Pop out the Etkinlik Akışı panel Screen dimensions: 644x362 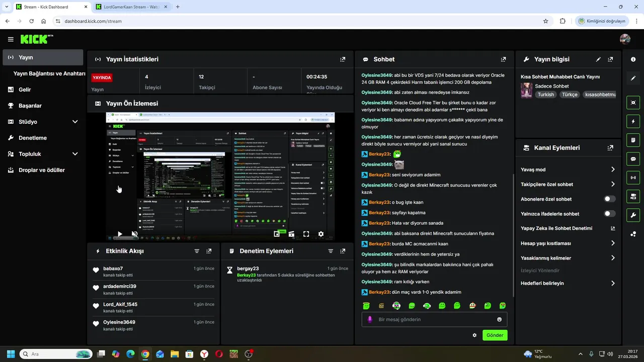pyautogui.click(x=209, y=251)
